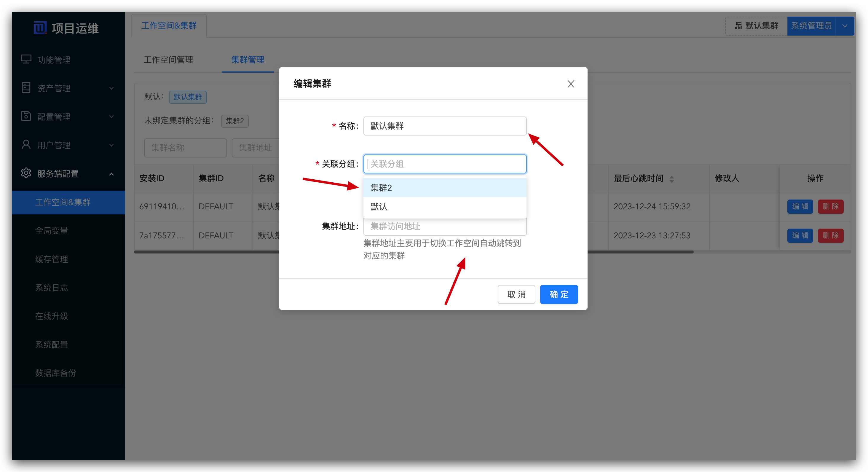The image size is (868, 472).
Task: Select the 功能管理 monitor icon in sidebar
Action: (26, 59)
